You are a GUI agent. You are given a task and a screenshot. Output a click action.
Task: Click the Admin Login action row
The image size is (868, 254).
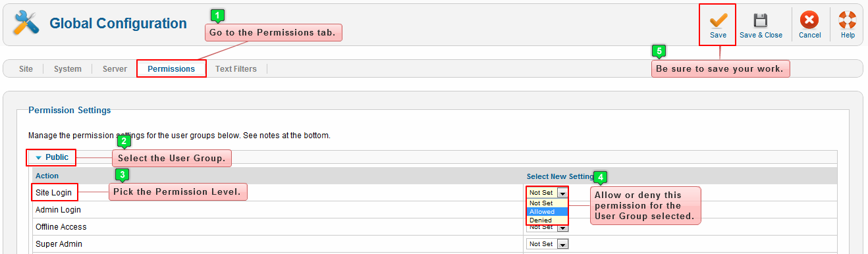point(278,210)
